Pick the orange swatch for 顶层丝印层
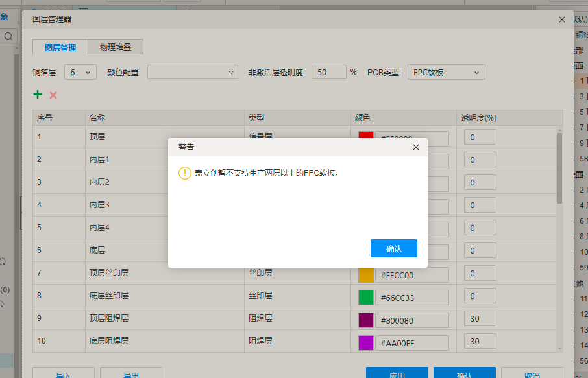588x378 pixels. click(366, 275)
